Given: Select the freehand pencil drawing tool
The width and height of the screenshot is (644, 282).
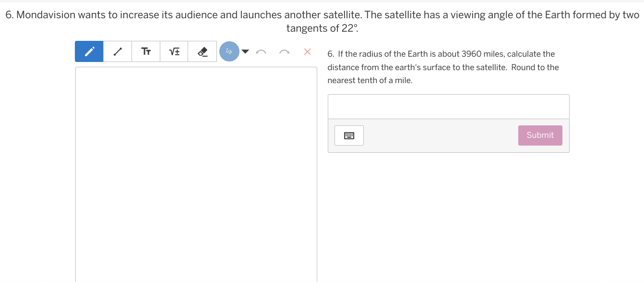Looking at the screenshot, I should [x=89, y=51].
